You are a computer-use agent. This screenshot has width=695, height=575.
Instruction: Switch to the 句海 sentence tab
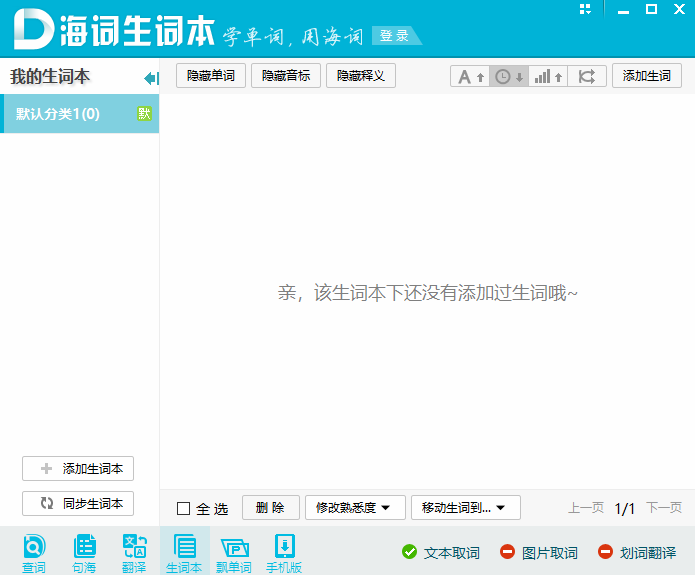pos(84,553)
